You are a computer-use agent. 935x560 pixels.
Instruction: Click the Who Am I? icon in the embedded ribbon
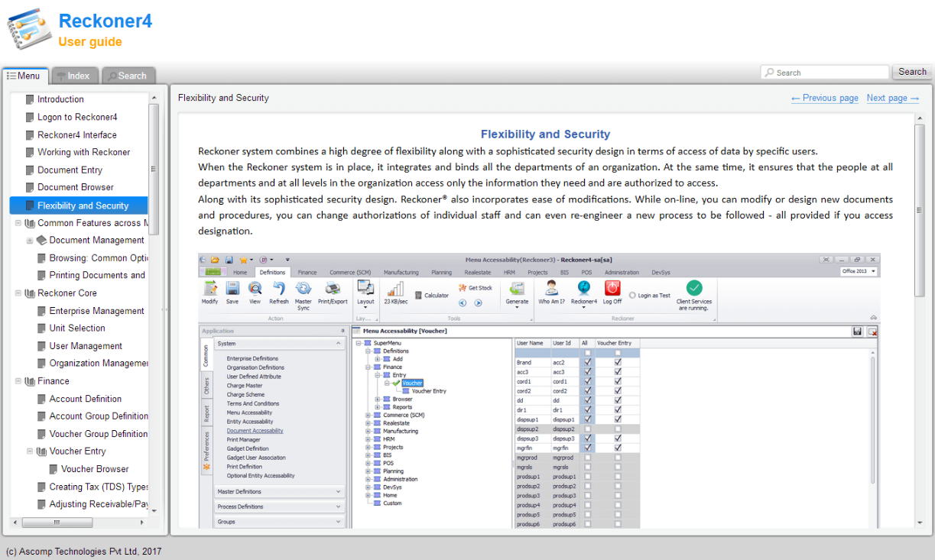(551, 288)
